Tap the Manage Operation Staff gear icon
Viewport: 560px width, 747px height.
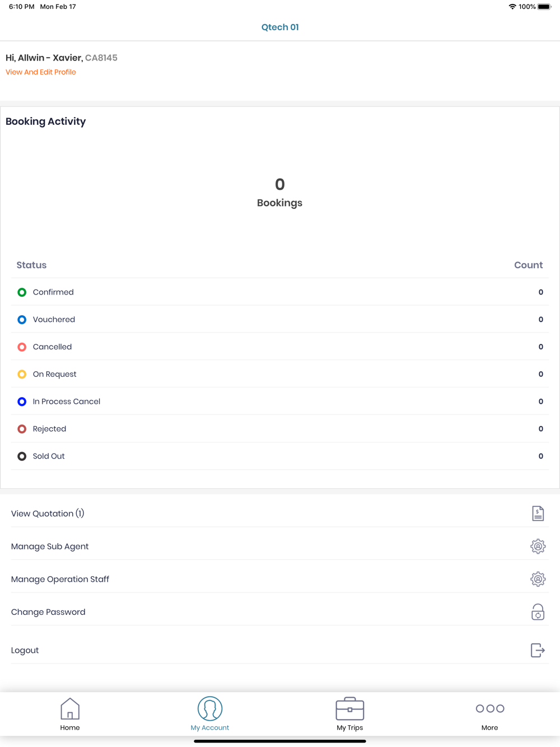(538, 579)
